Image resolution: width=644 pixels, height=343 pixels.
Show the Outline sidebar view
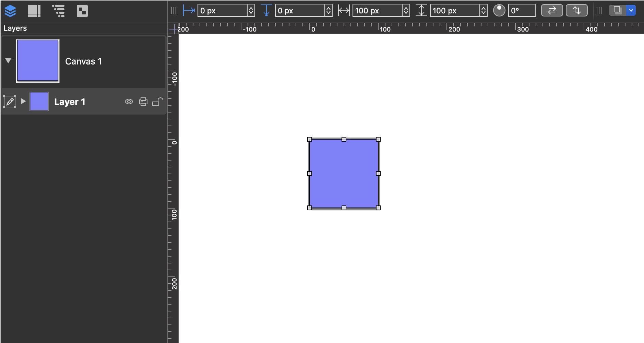click(59, 11)
